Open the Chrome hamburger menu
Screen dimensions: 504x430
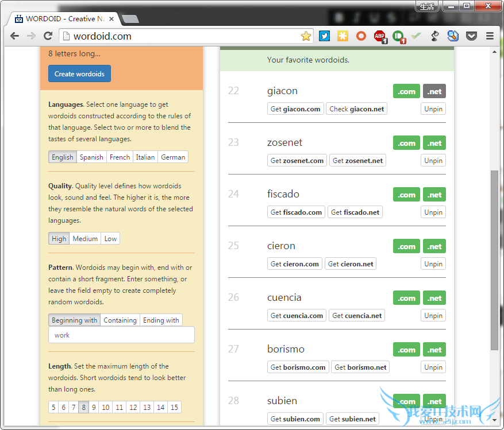[x=490, y=36]
